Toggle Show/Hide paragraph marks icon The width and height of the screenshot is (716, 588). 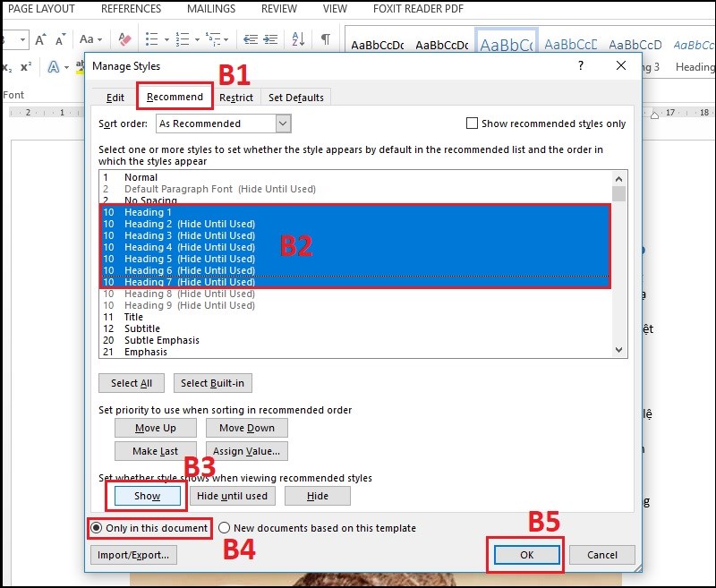pyautogui.click(x=326, y=39)
